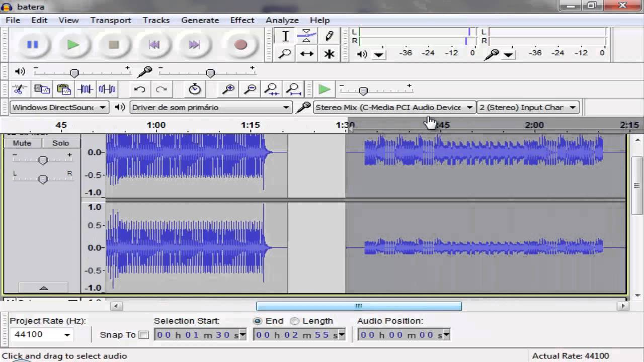Select the Length radio button
Viewport: 644px width, 362px height.
pos(295,321)
